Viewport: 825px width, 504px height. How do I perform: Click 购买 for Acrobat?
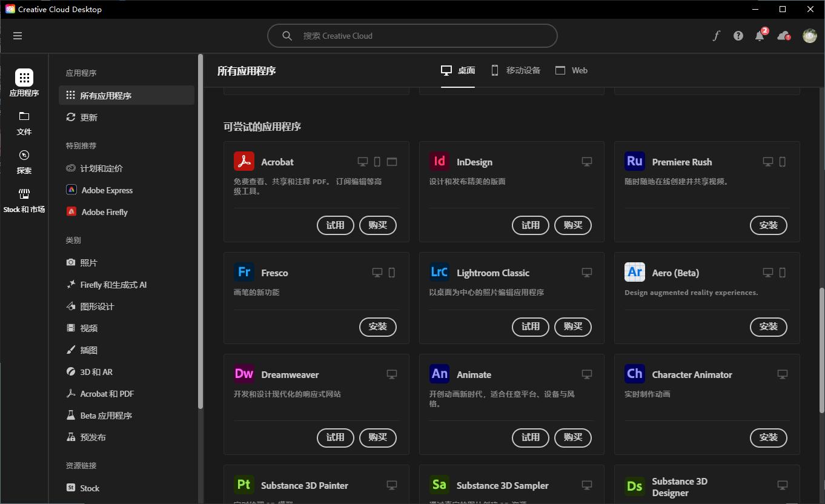pyautogui.click(x=377, y=225)
